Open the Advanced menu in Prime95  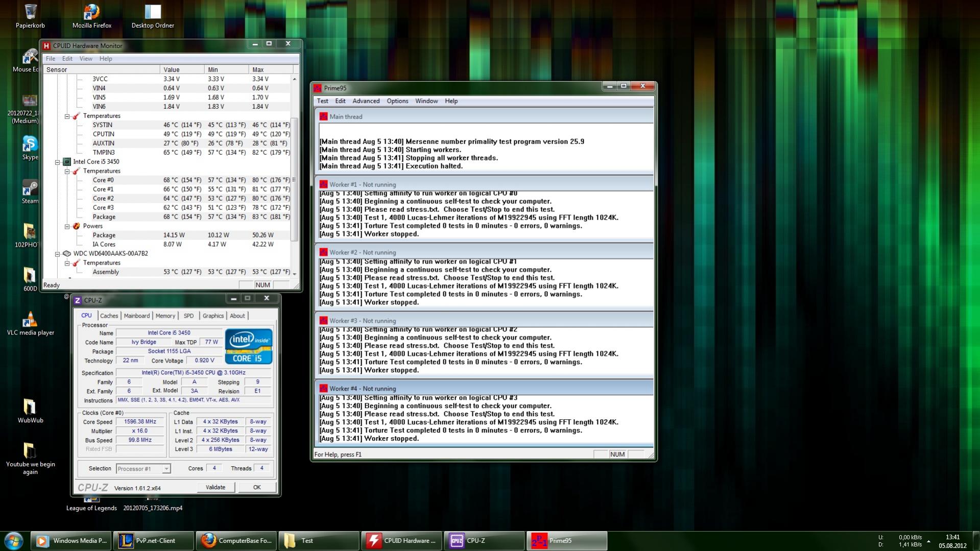coord(366,101)
